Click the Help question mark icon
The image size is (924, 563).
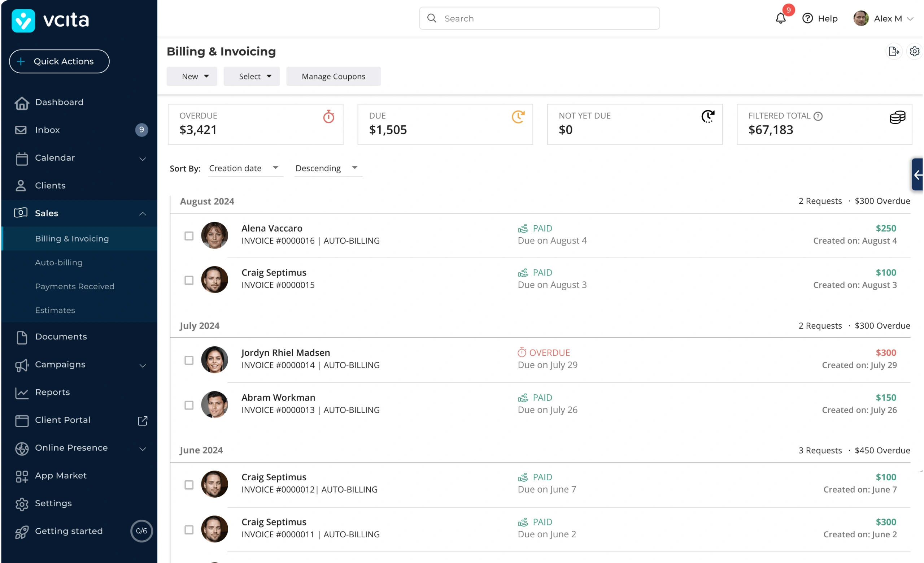[x=807, y=18]
